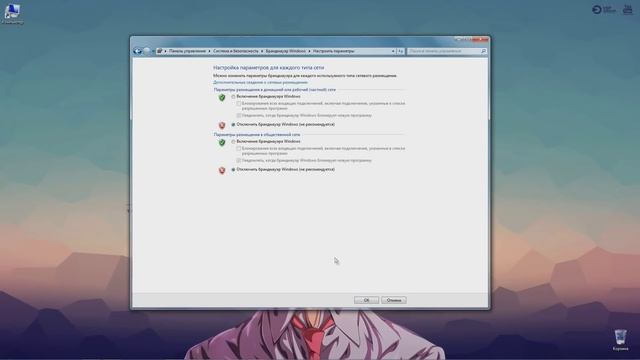640x360 pixels.
Task: Open 'Дополнительные сведения о сетевых размещениях' link
Action: point(260,82)
